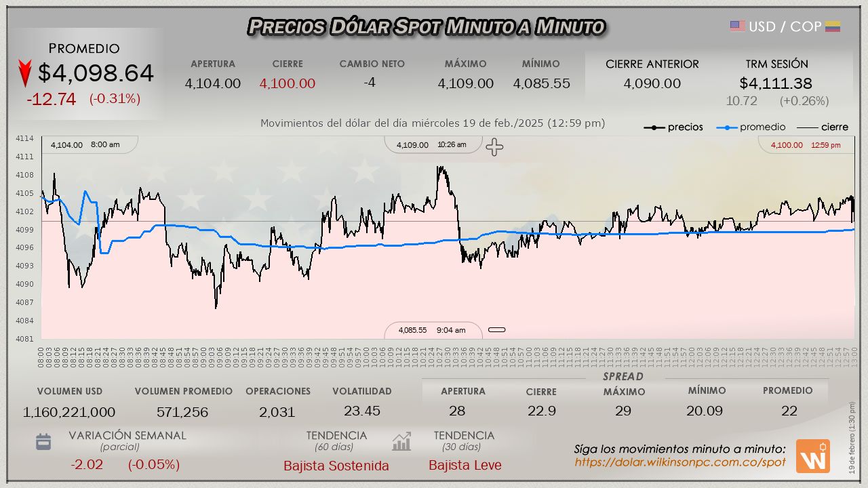Select the 4,100.00 12:59 pm closing marker
Screen dimensions: 868x488
coord(806,145)
